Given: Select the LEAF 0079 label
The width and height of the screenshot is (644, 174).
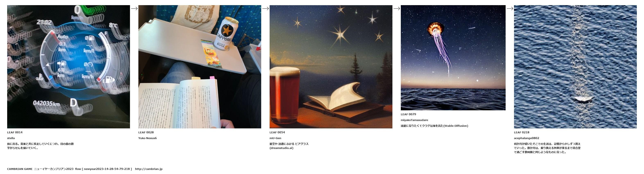Looking at the screenshot, I should tap(409, 114).
